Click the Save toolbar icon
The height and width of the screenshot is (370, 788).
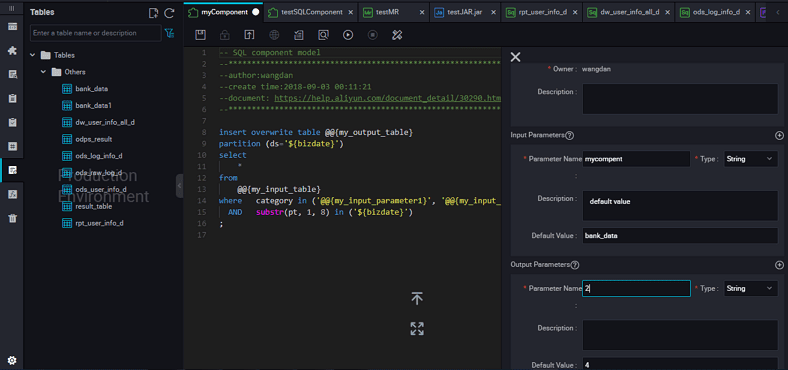(201, 35)
